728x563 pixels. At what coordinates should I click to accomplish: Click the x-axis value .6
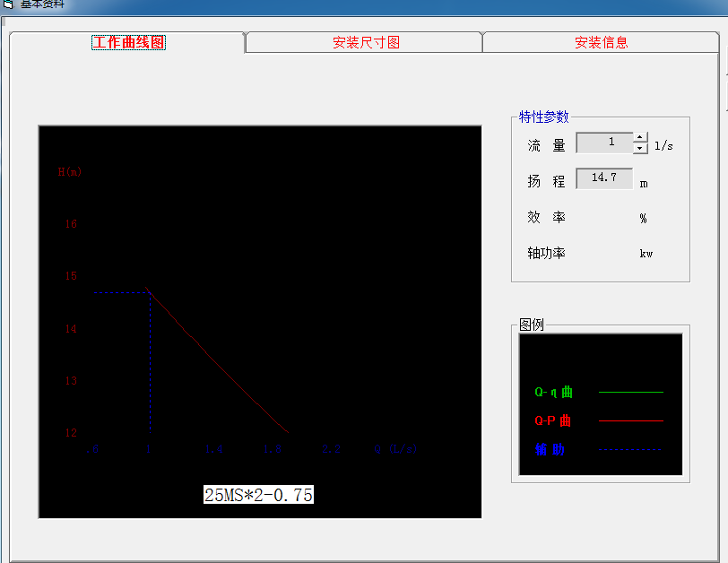(92, 449)
